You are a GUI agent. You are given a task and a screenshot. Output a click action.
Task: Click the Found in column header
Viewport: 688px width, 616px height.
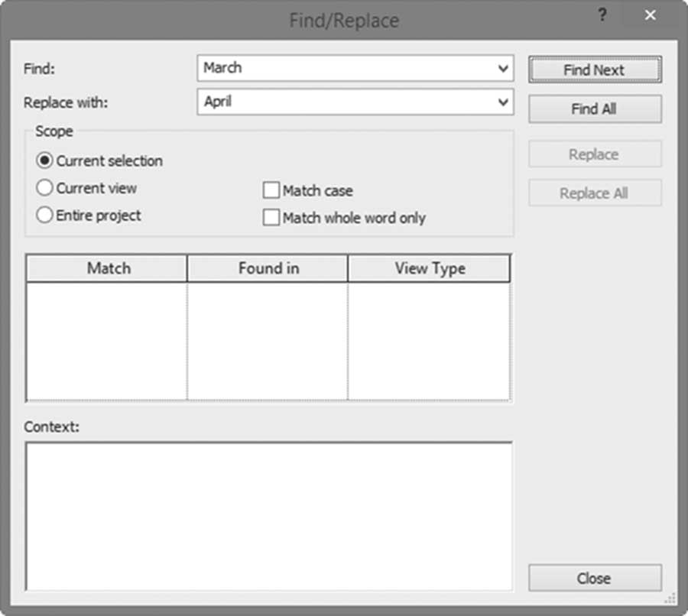click(268, 268)
